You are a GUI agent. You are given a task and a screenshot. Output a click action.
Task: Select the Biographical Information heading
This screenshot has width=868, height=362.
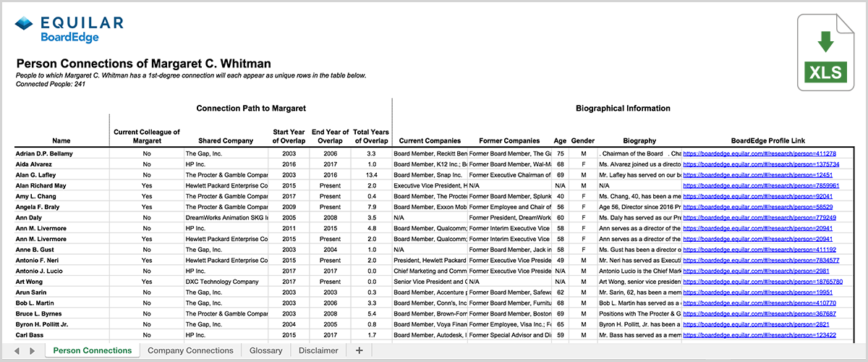coord(623,108)
